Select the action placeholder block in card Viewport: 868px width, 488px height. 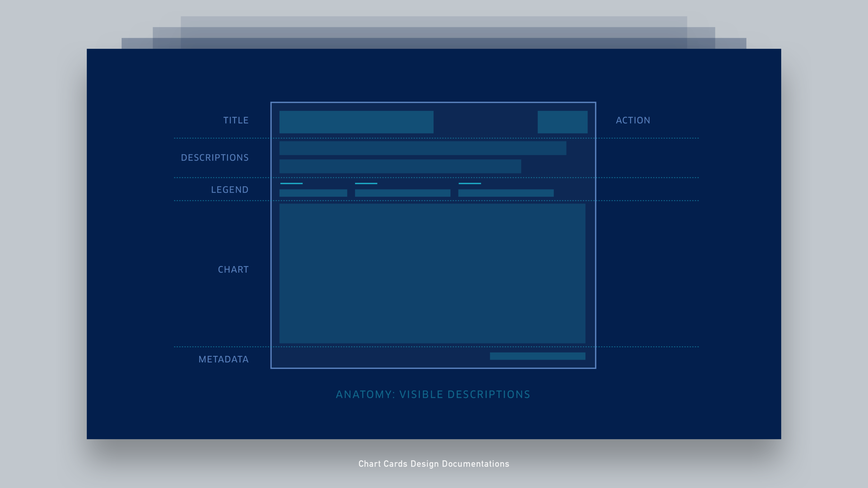[x=562, y=122]
